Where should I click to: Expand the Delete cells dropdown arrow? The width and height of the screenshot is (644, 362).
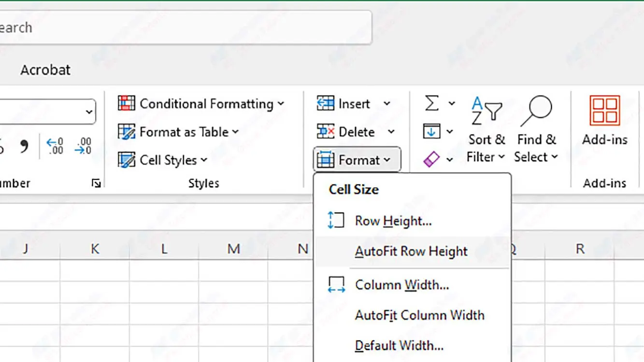click(x=391, y=132)
